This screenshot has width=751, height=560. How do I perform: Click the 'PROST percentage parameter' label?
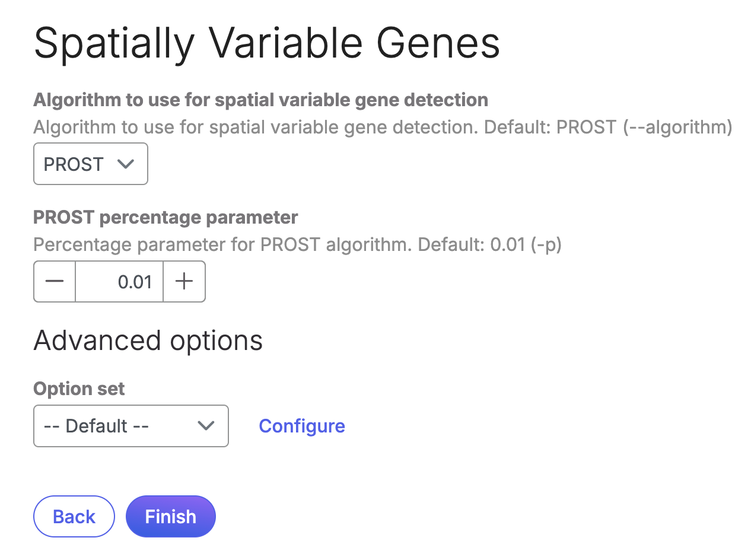pyautogui.click(x=166, y=218)
